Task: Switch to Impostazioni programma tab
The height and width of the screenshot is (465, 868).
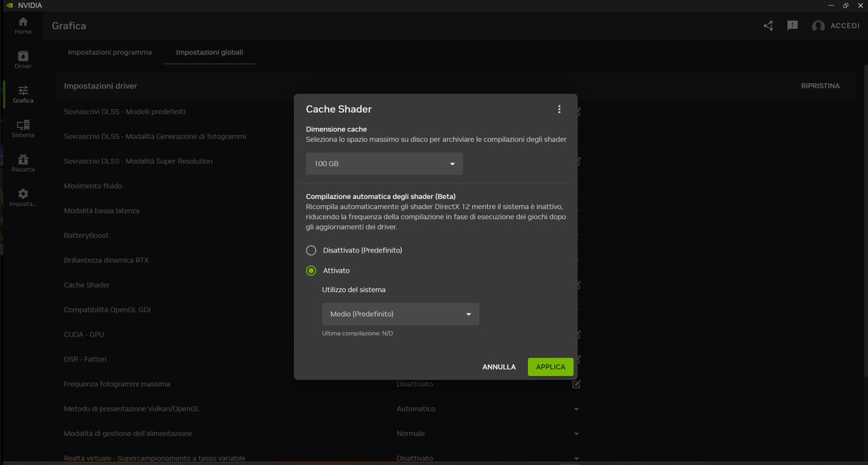Action: pos(109,52)
